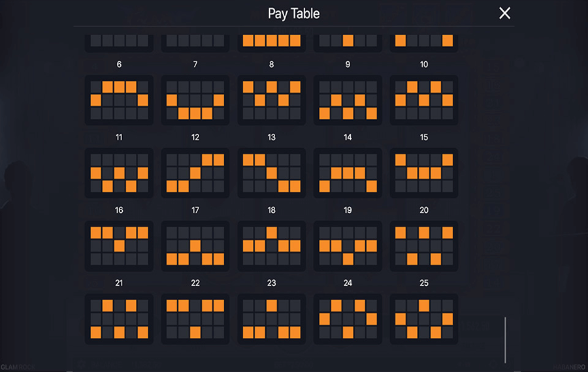Select payline 7 diagram
Image resolution: width=588 pixels, height=372 pixels.
(x=195, y=100)
